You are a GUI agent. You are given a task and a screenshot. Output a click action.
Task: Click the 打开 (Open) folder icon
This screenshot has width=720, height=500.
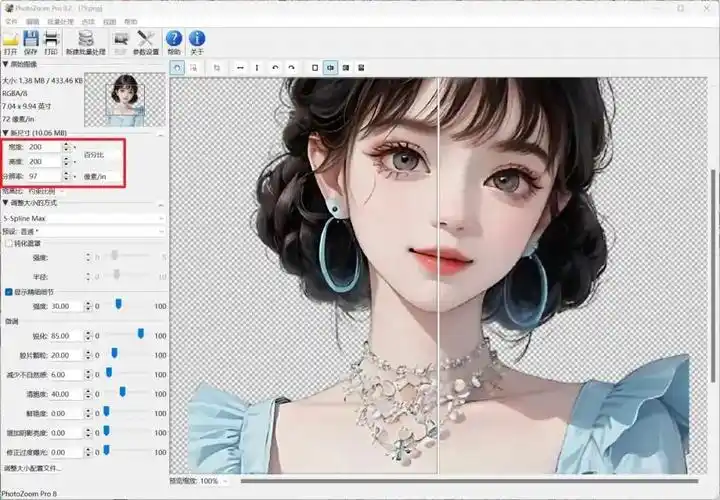[10, 40]
